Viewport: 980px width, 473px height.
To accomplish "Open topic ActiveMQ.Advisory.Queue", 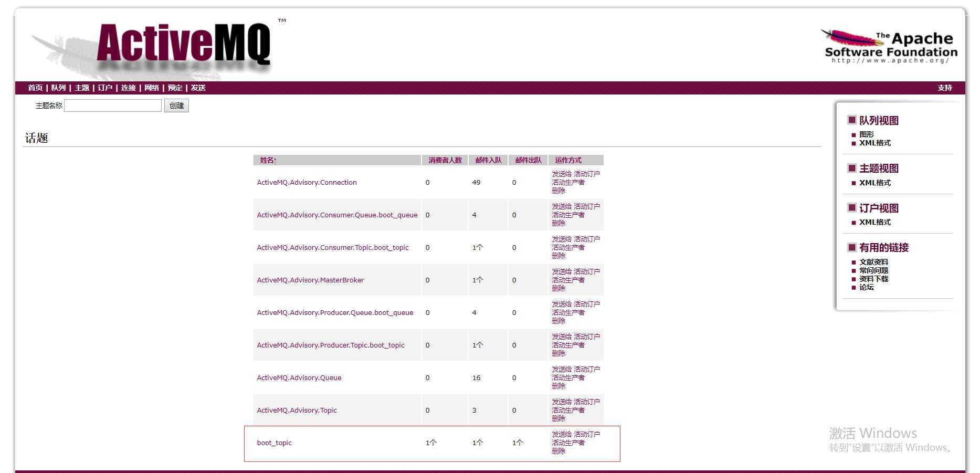I will pos(299,377).
